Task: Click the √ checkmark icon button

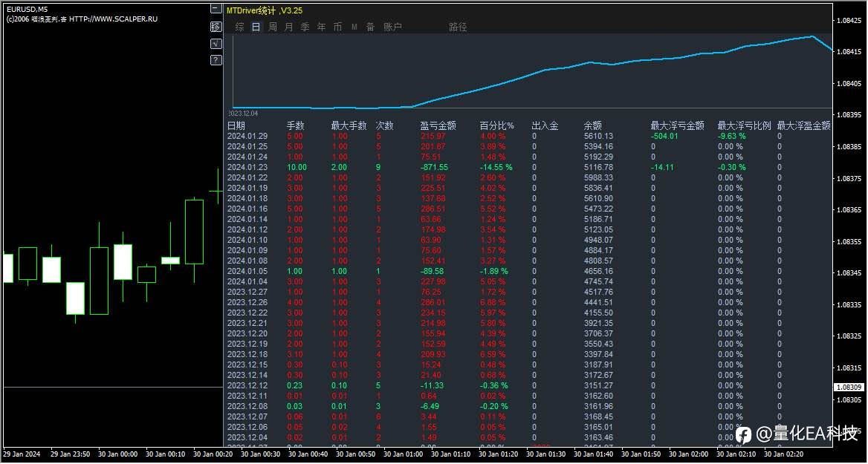Action: pyautogui.click(x=216, y=43)
